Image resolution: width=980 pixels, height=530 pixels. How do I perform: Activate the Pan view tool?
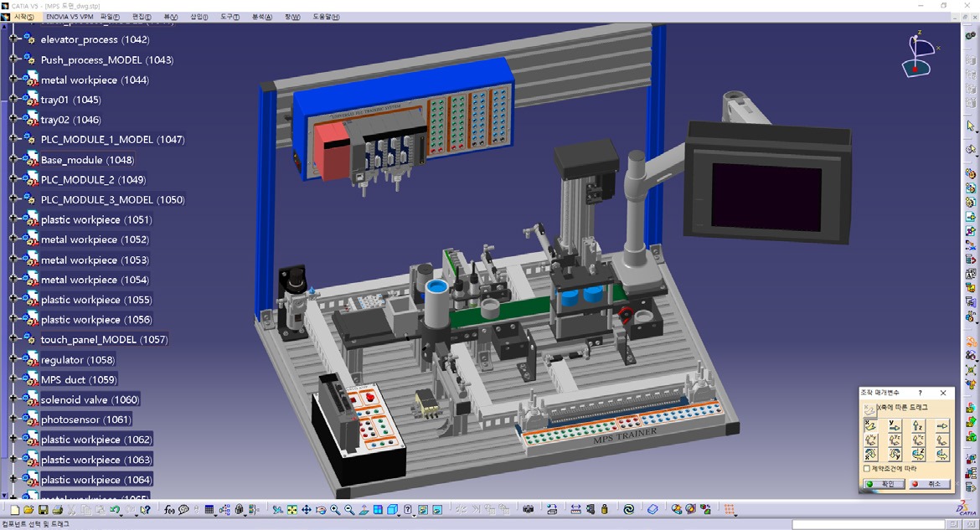pyautogui.click(x=307, y=510)
